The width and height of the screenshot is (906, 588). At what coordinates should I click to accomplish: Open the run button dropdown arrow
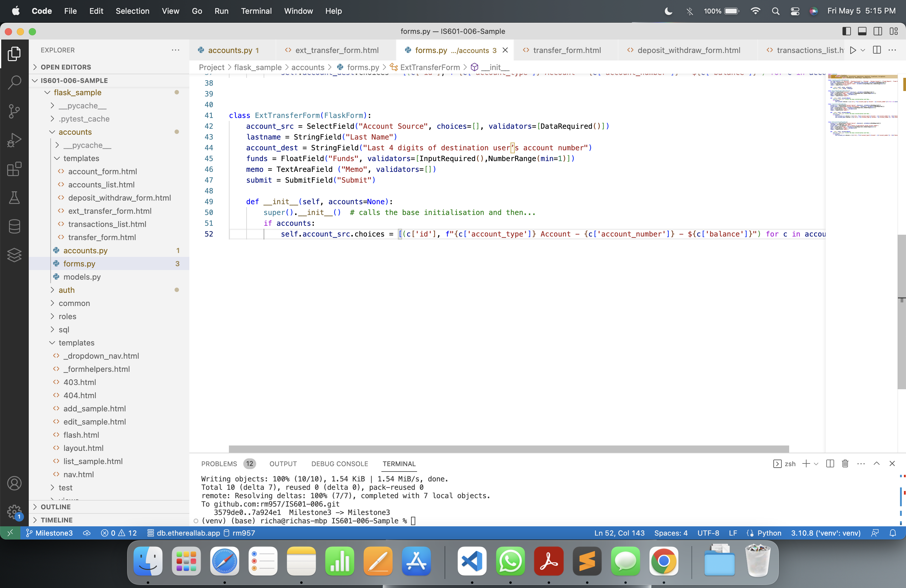(863, 50)
